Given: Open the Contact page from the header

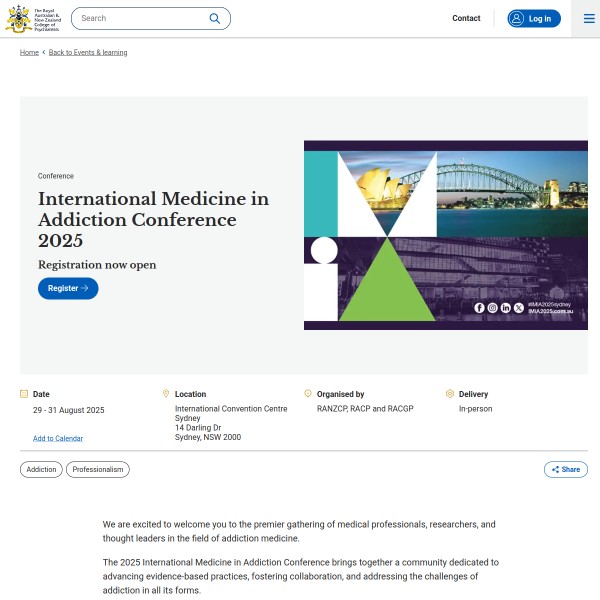Looking at the screenshot, I should click(x=466, y=18).
